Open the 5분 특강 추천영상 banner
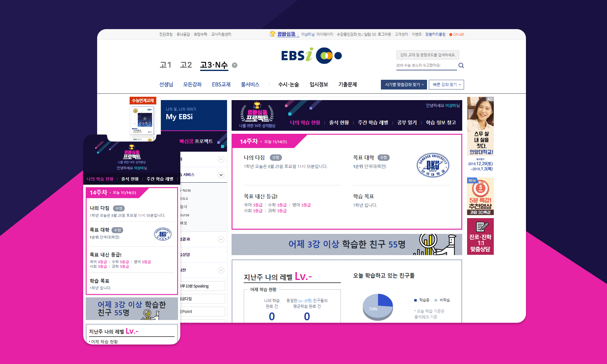This screenshot has height=364, width=607. [x=480, y=196]
